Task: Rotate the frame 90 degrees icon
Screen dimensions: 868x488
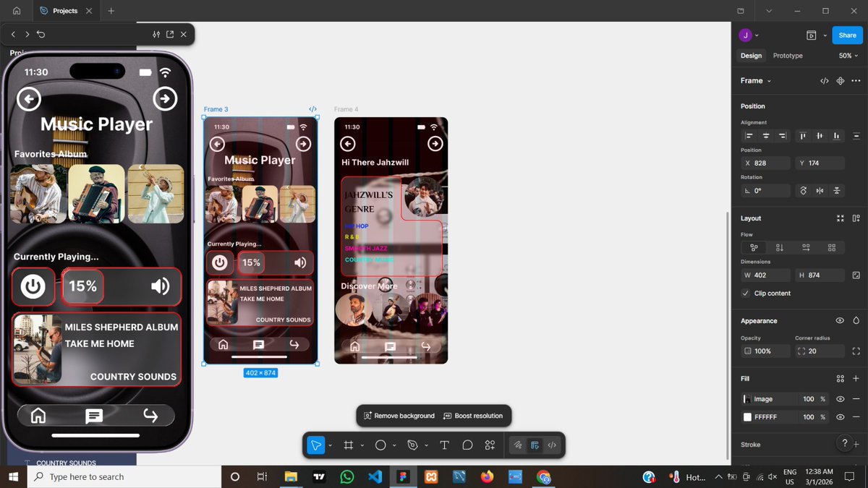Action: pyautogui.click(x=803, y=191)
